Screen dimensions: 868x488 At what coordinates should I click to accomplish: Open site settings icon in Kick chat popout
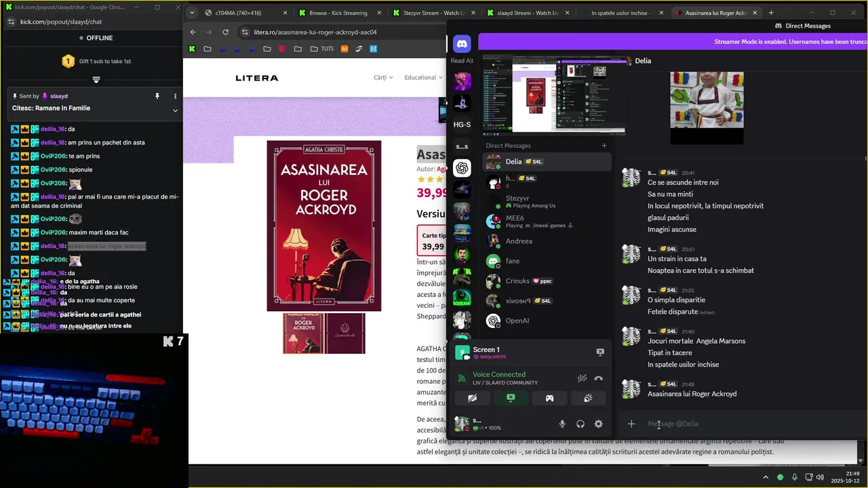(11, 22)
